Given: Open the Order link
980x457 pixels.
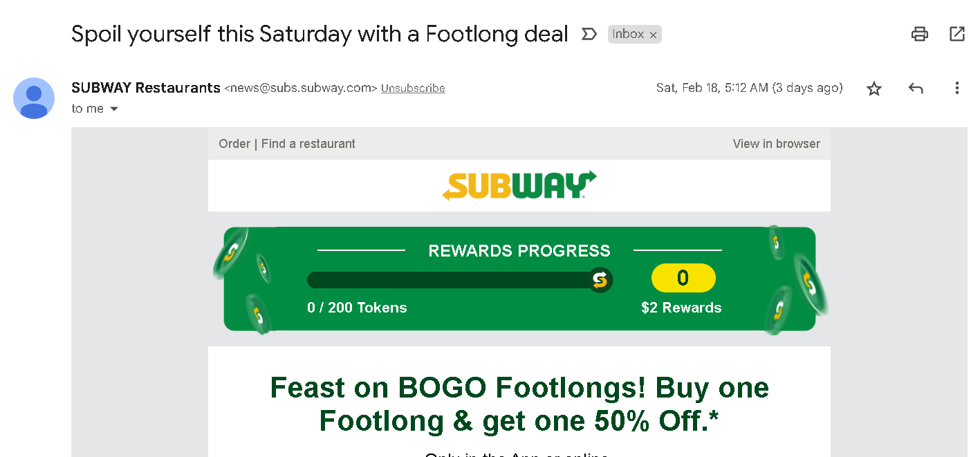Looking at the screenshot, I should pyautogui.click(x=234, y=144).
